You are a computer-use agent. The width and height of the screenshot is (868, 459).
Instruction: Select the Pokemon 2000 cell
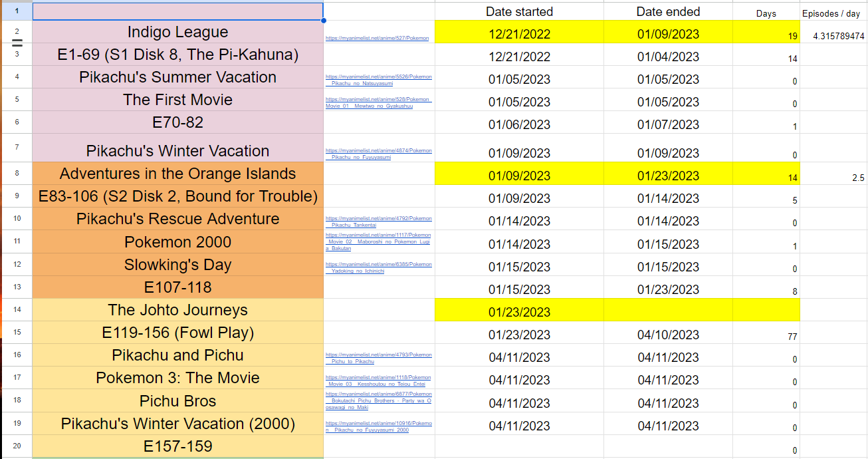point(178,241)
